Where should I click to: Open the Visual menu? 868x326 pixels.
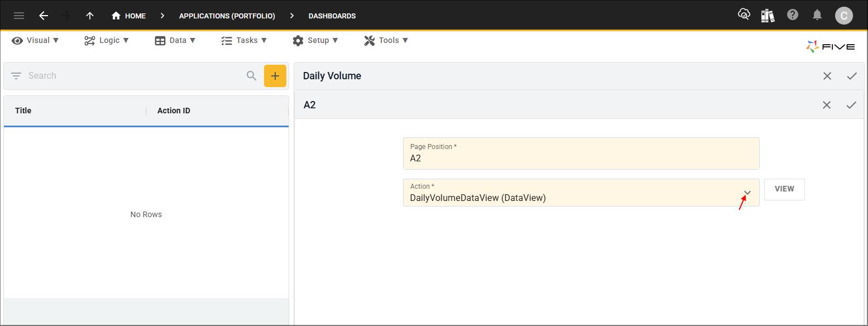click(x=35, y=40)
